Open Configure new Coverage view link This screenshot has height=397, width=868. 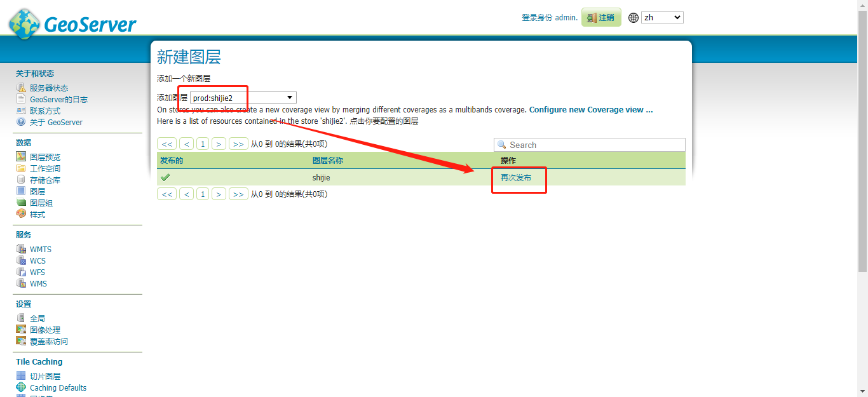(590, 109)
